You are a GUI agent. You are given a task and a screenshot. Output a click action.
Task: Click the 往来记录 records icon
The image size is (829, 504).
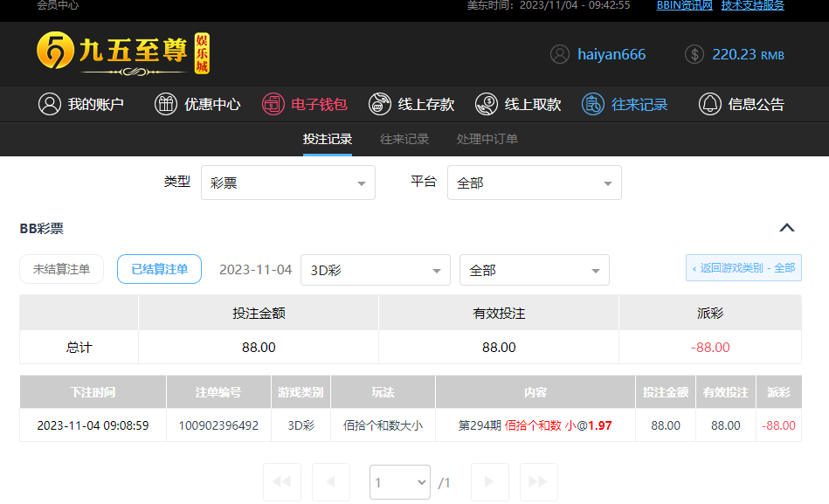point(592,104)
